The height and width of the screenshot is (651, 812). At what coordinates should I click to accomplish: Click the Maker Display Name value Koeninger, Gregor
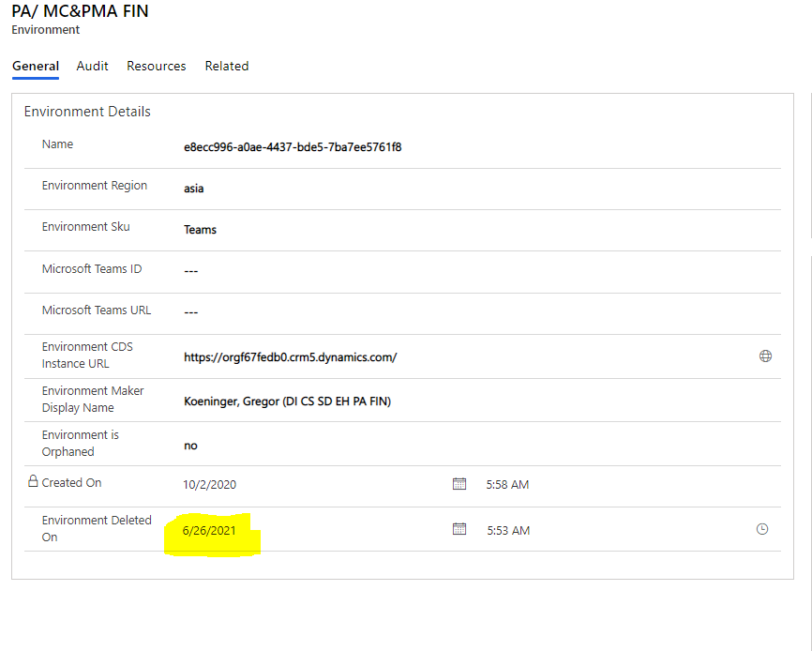pos(288,401)
